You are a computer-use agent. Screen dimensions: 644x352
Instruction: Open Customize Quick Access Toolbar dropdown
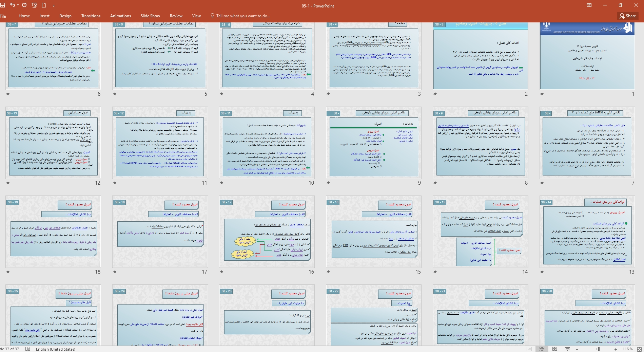54,5
